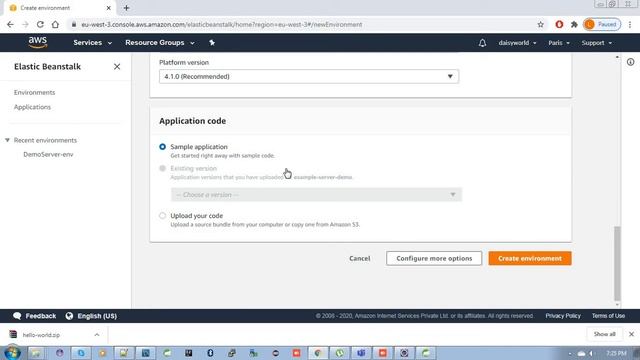Click the Application code heading
Image resolution: width=640 pixels, height=360 pixels.
tap(193, 121)
